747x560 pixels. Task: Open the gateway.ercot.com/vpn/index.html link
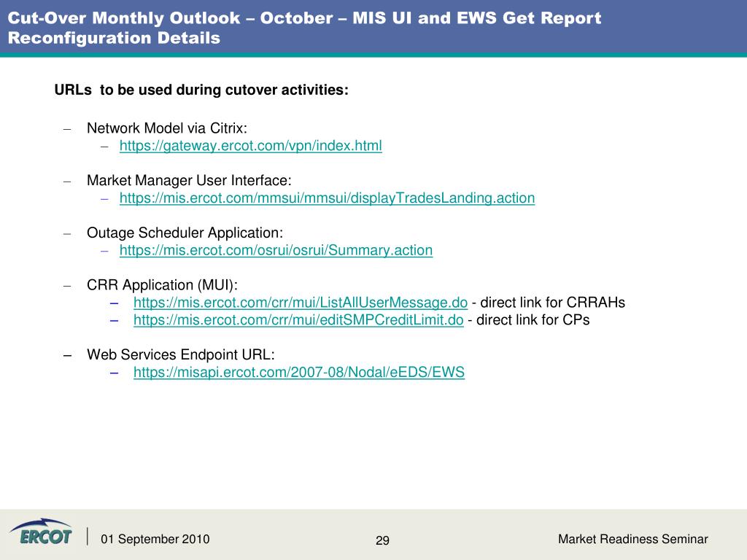[251, 146]
